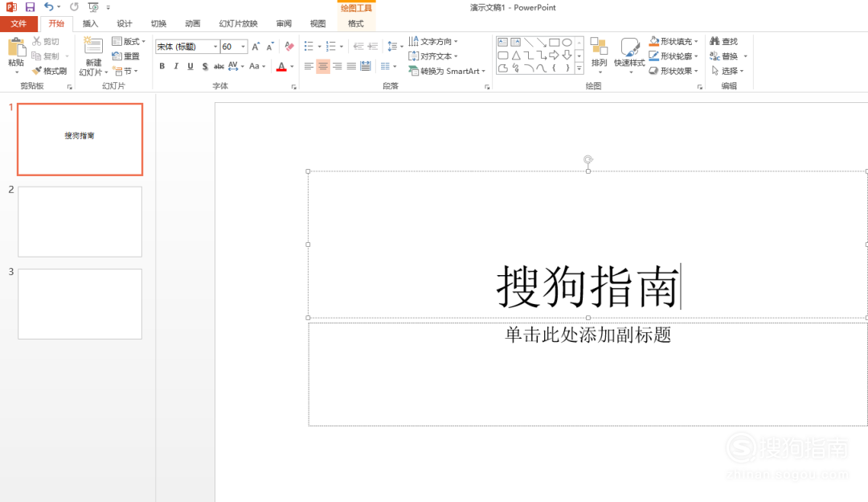Click the Undo arrow icon
Viewport: 868px width, 502px height.
coord(49,7)
